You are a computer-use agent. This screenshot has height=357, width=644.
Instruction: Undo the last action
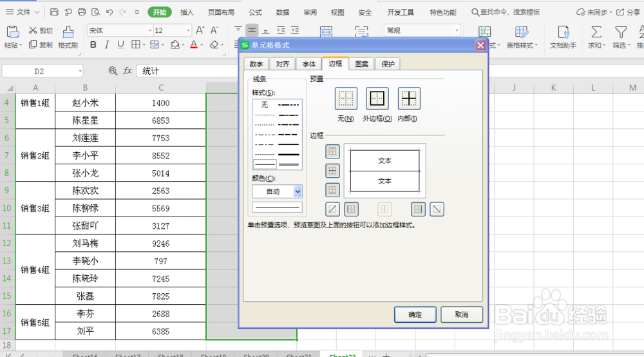click(x=109, y=12)
